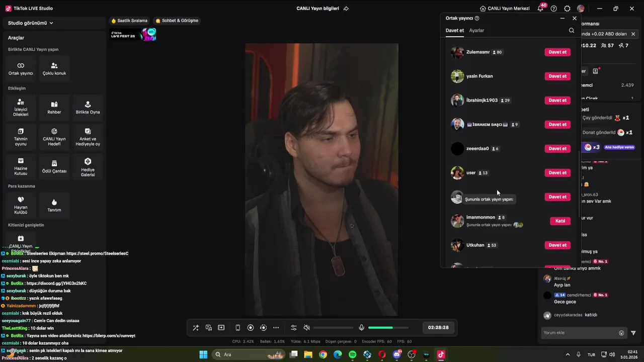The width and height of the screenshot is (644, 362).
Task: Open the Ortak yayıncı tool
Action: [21, 69]
